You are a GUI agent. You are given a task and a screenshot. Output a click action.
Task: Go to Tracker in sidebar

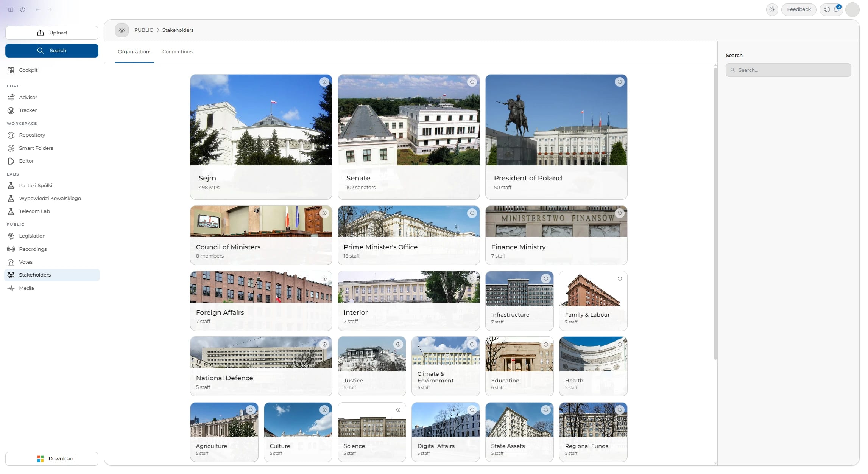click(52, 110)
